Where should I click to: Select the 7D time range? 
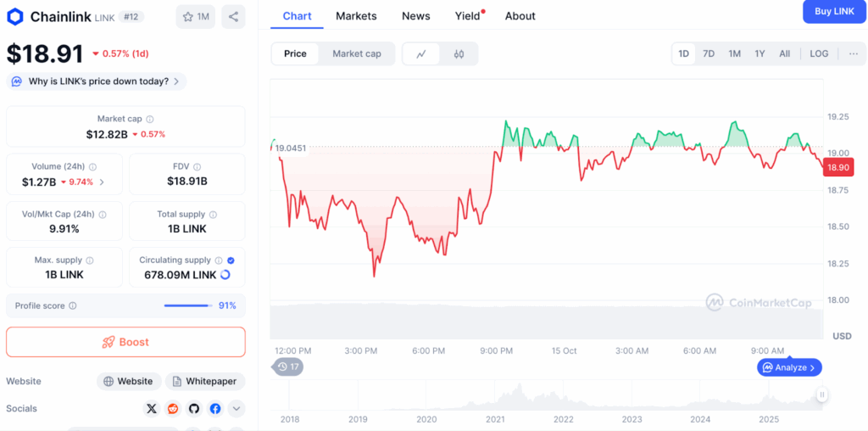[x=709, y=53]
